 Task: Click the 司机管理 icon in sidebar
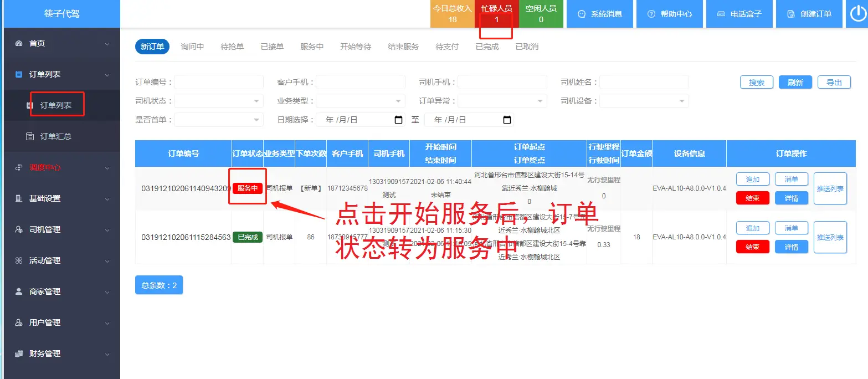tap(19, 229)
